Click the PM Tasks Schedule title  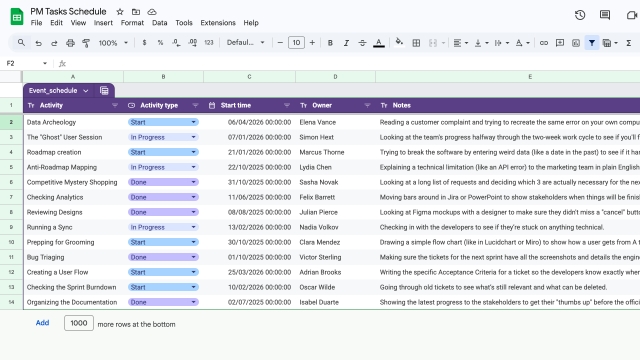pos(68,11)
